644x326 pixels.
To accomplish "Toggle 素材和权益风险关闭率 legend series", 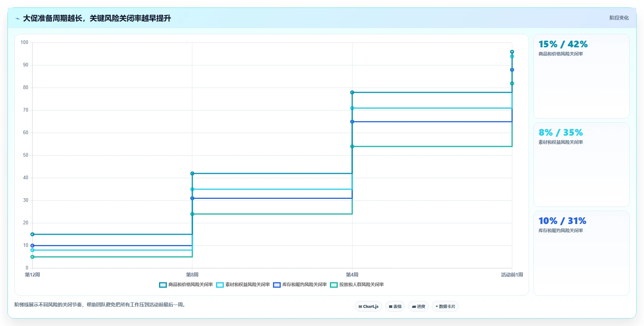I will tap(243, 285).
